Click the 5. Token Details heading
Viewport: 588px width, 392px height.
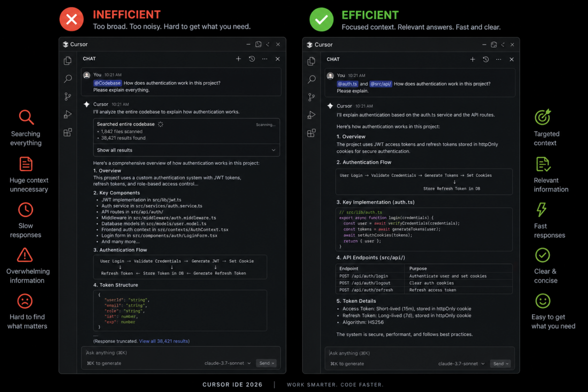[356, 301]
